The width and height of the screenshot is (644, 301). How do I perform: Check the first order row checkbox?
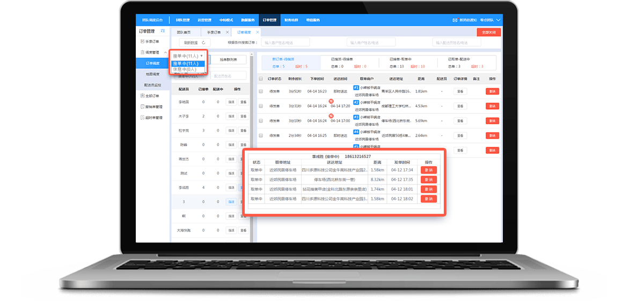point(261,91)
